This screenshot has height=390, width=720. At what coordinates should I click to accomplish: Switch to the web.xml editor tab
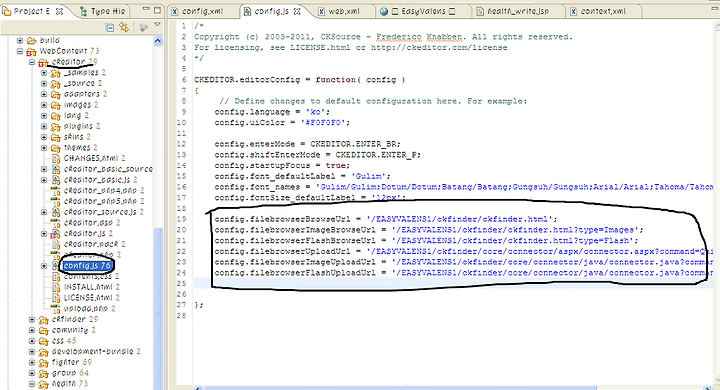click(339, 11)
